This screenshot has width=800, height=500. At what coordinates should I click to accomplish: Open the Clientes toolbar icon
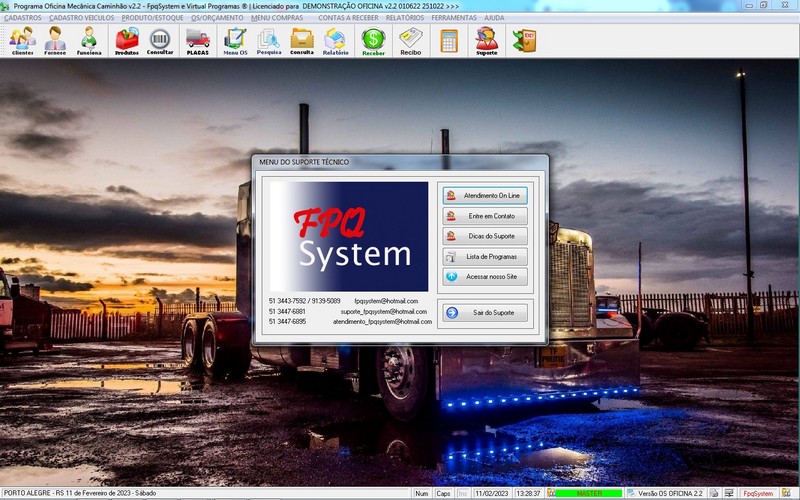click(22, 41)
